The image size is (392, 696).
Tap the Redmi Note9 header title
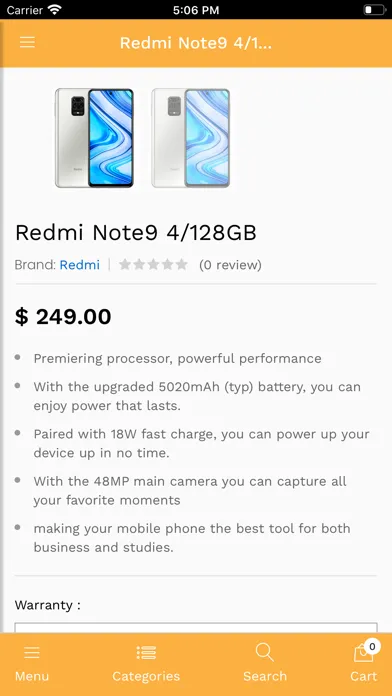[x=196, y=43]
